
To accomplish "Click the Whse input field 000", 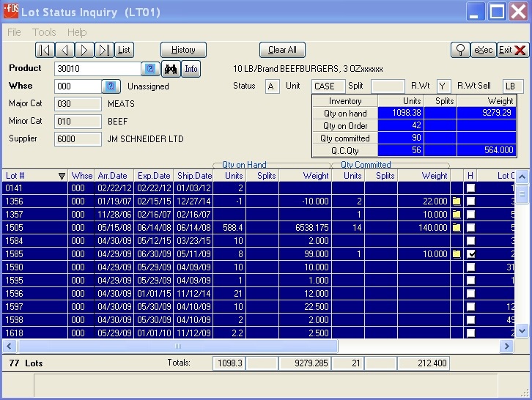I will click(78, 86).
